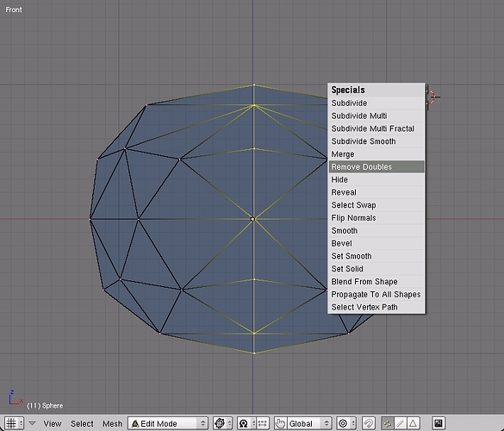This screenshot has height=431, width=504.
Task: Open the View menu in header
Action: (x=53, y=423)
